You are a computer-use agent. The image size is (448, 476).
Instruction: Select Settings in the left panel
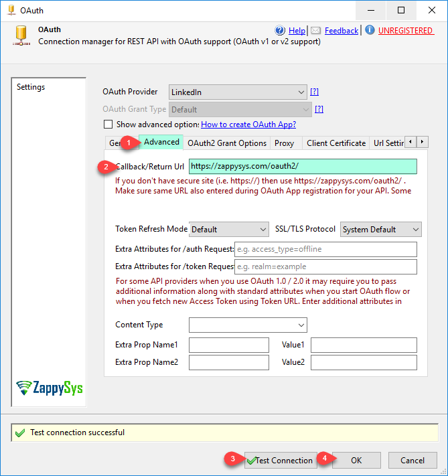coord(31,87)
